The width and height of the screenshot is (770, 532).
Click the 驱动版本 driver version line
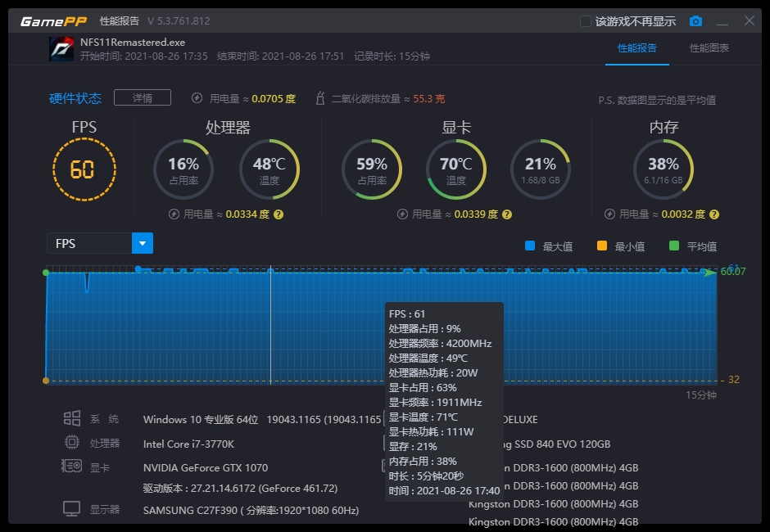240,489
